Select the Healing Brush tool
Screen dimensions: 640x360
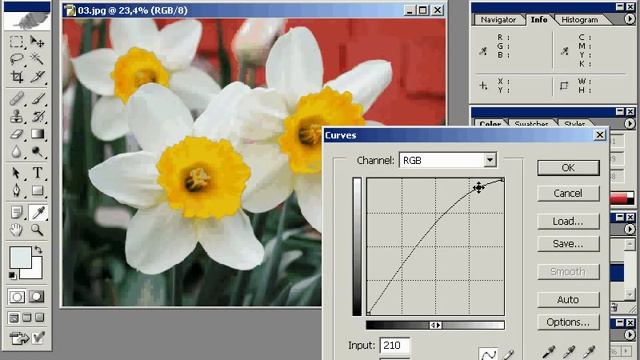point(16,99)
